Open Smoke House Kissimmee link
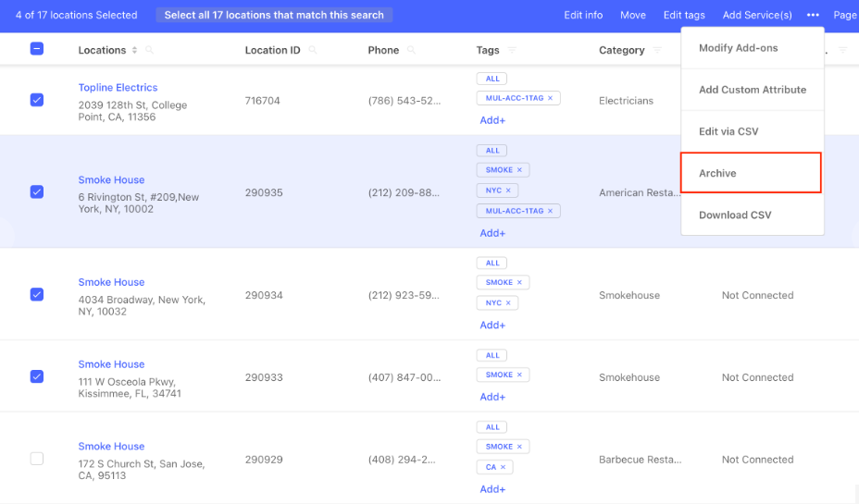 click(x=111, y=364)
